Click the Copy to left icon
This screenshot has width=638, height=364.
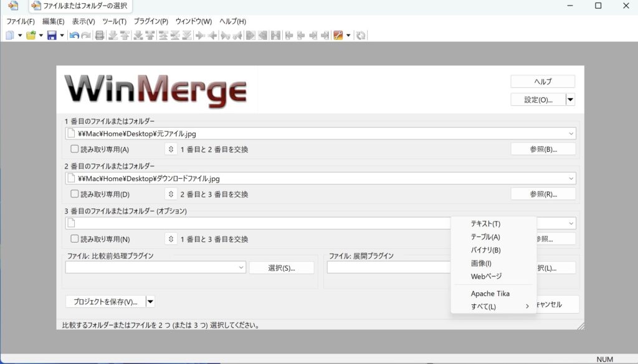(212, 35)
